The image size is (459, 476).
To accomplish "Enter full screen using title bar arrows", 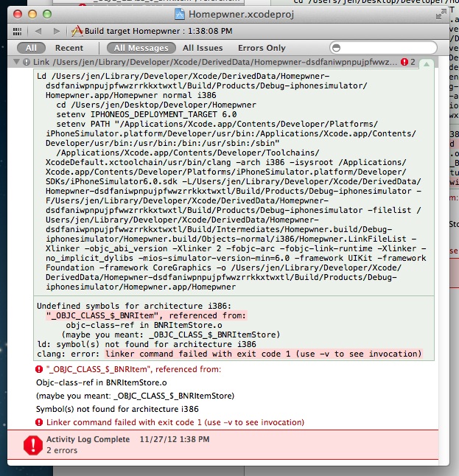I will pos(441,14).
